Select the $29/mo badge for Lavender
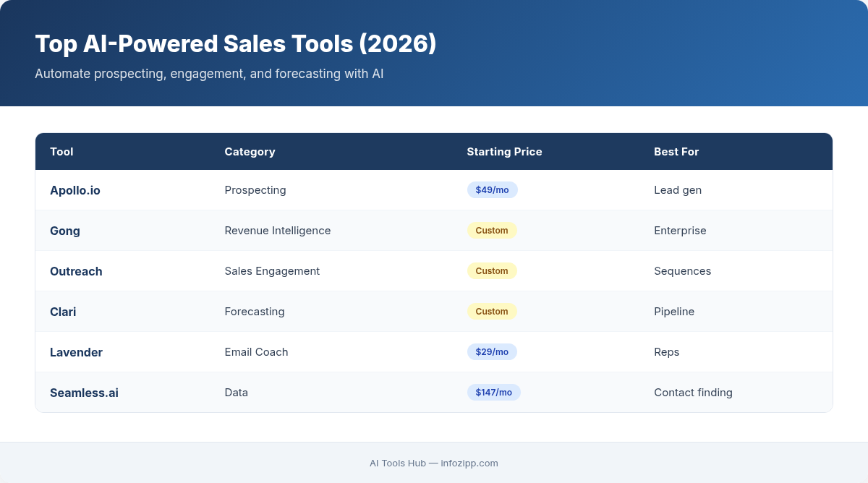This screenshot has width=868, height=483. point(492,351)
